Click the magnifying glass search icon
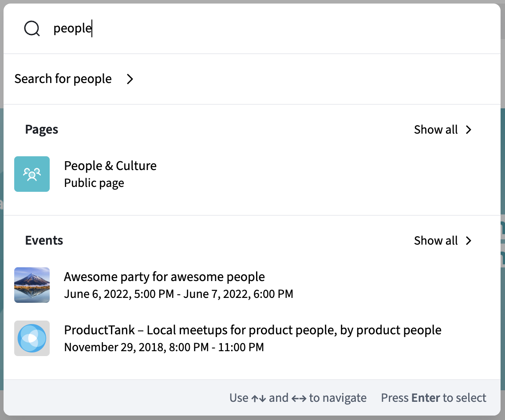The height and width of the screenshot is (420, 505). 32,28
